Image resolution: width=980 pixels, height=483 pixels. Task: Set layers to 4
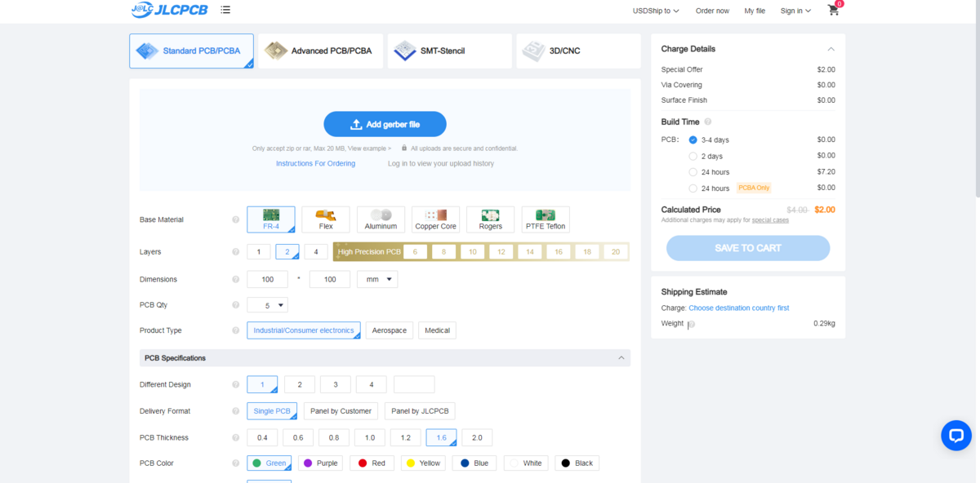(x=316, y=252)
